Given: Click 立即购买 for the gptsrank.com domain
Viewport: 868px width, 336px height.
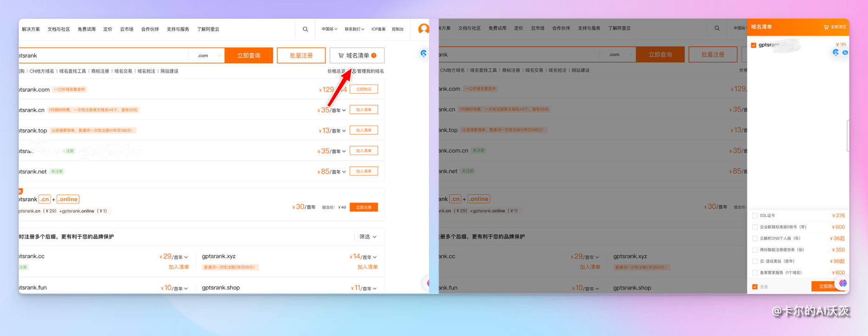Looking at the screenshot, I should click(364, 89).
